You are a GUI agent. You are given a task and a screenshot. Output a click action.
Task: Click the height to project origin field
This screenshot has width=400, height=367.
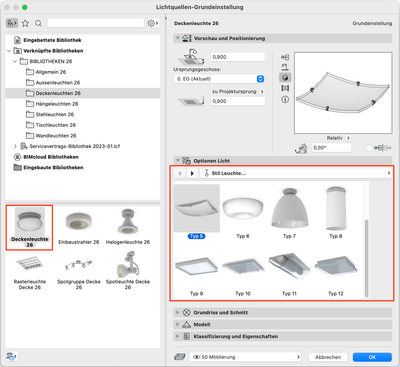(x=238, y=101)
